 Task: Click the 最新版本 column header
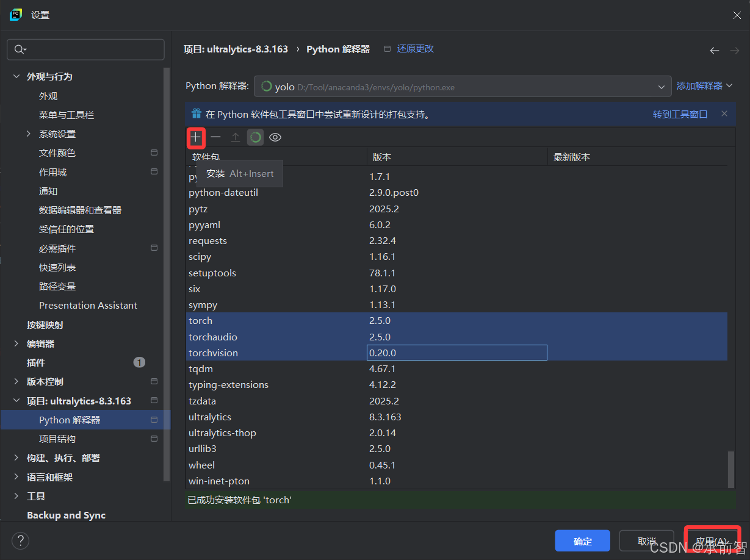[x=637, y=157]
